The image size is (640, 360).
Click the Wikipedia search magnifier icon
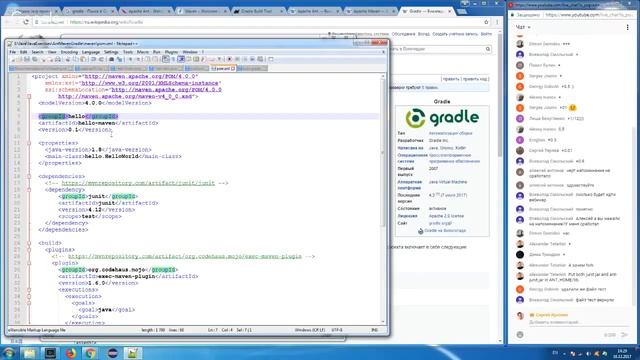pyautogui.click(x=488, y=49)
